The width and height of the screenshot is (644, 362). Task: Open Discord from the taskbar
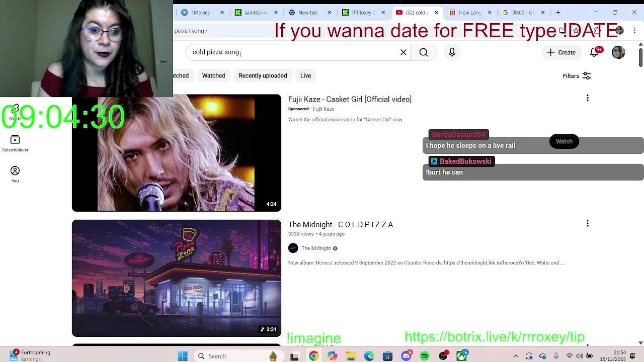(406, 356)
